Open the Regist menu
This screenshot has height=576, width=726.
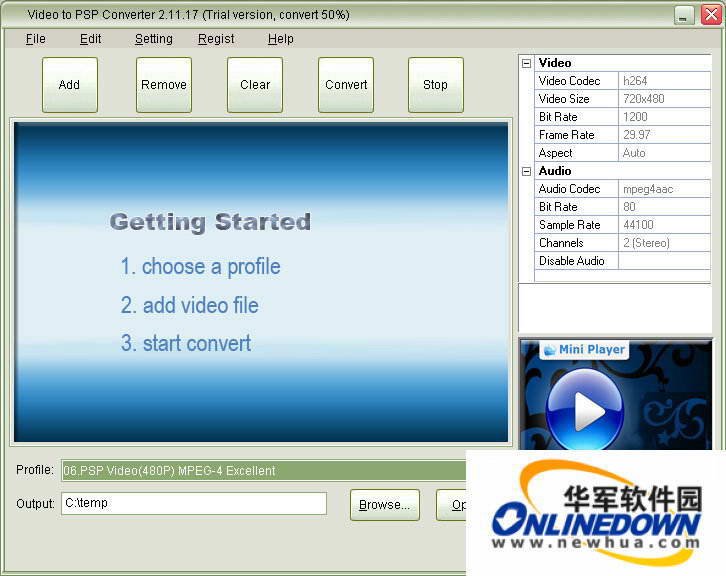[216, 39]
